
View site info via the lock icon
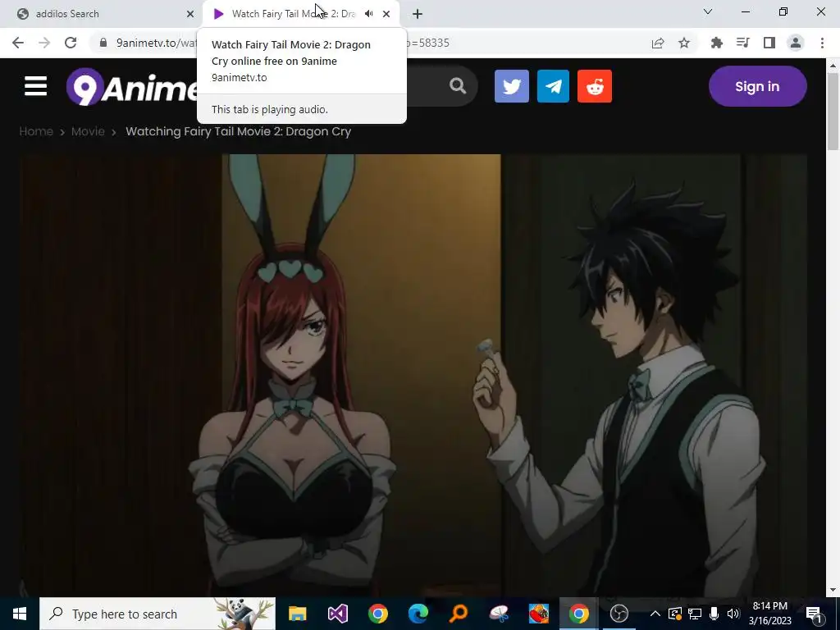pyautogui.click(x=103, y=43)
